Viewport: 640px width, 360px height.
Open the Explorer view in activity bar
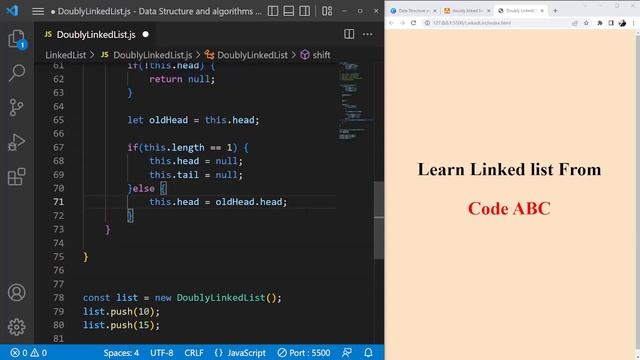[17, 39]
